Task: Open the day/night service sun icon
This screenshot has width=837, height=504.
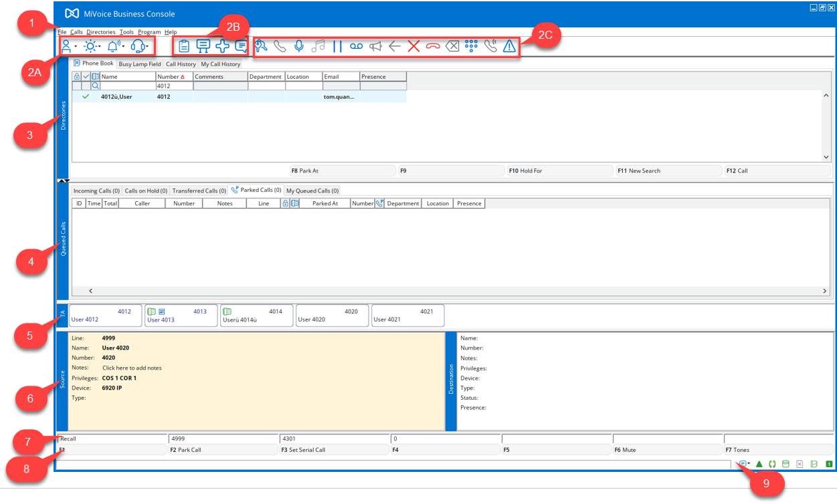Action: (x=90, y=46)
